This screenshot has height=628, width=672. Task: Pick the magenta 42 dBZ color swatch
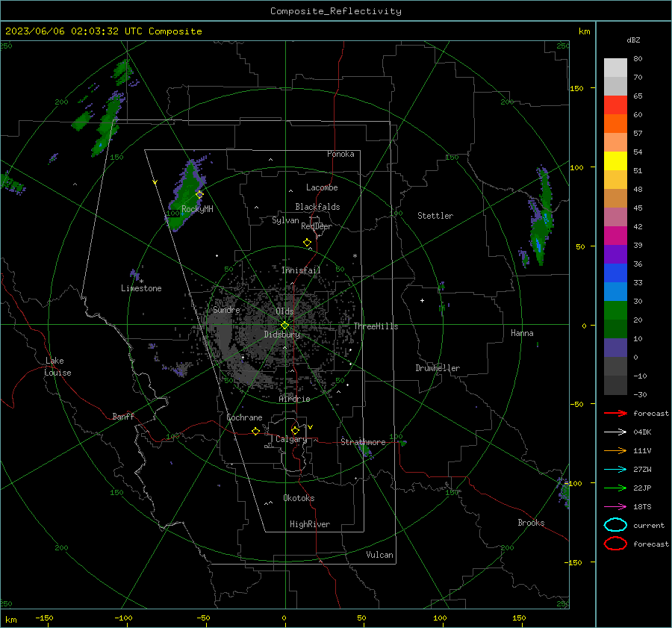(x=615, y=235)
